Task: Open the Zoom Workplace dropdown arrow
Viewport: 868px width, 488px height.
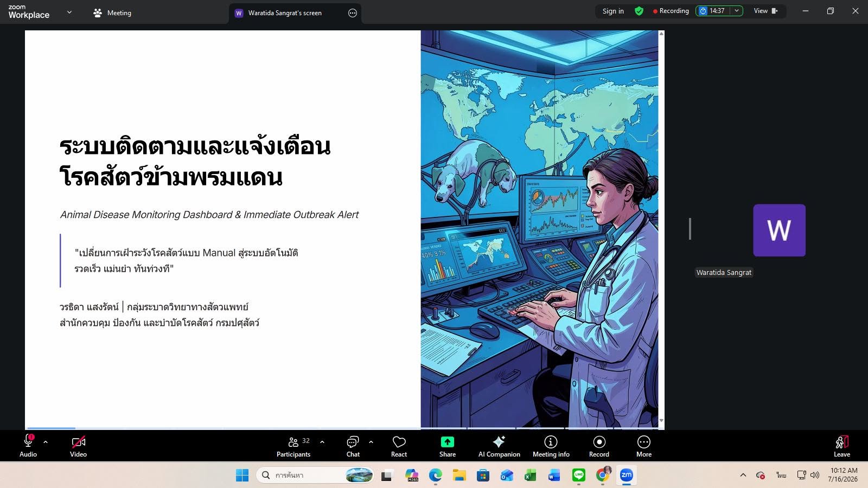Action: [69, 12]
